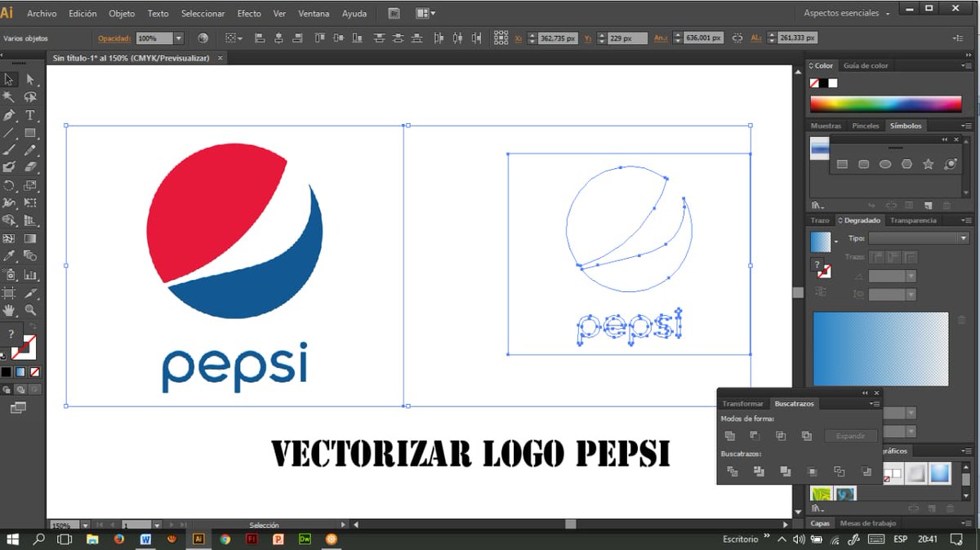980x550 pixels.
Task: Open Google Chrome from the taskbar
Action: click(x=225, y=539)
